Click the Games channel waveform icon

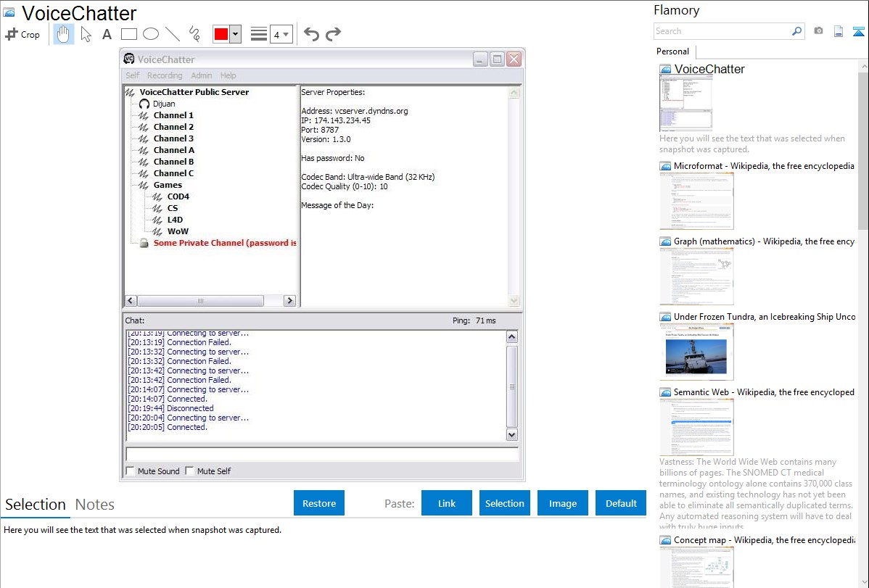pyautogui.click(x=144, y=185)
